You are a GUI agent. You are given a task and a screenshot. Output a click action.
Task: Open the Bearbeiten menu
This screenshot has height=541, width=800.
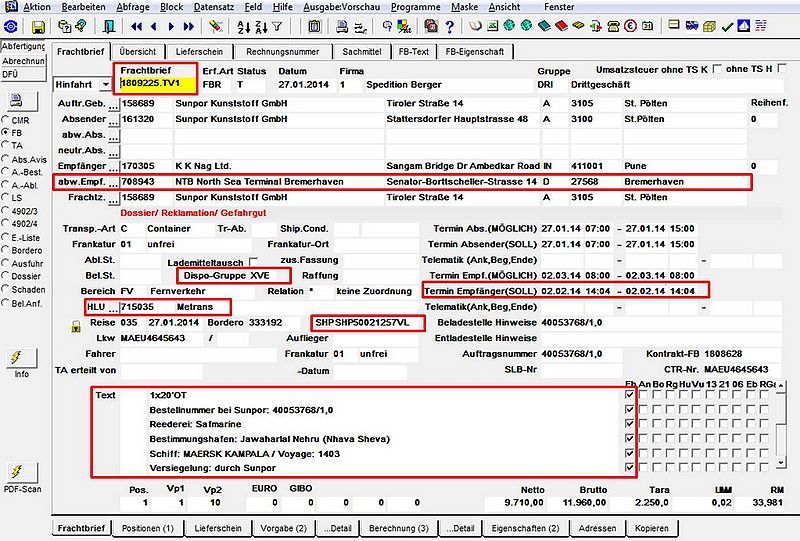click(x=83, y=7)
